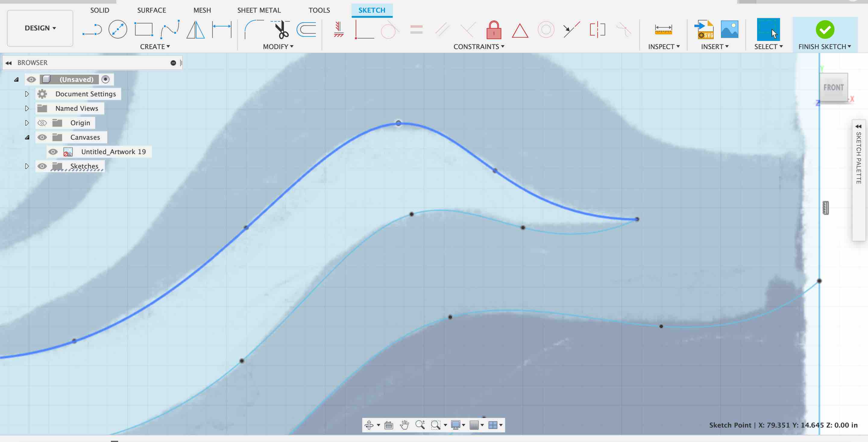
Task: Click the Look At icon
Action: pos(388,425)
